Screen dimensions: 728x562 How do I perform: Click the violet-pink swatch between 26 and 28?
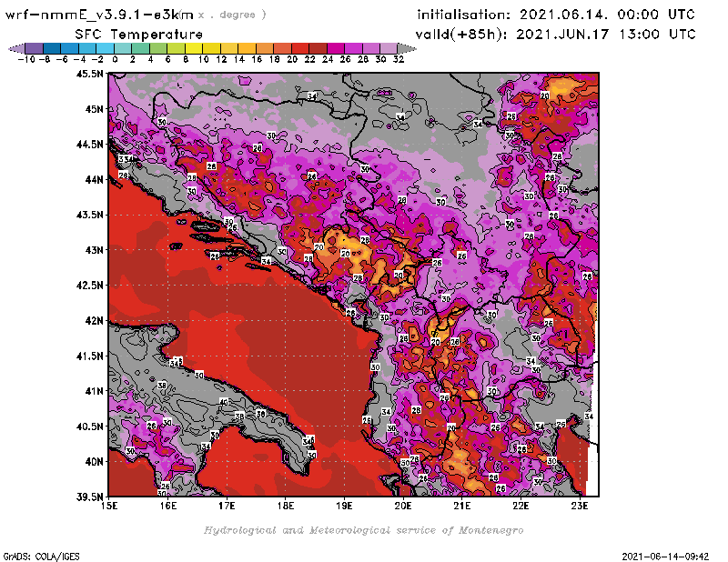[x=353, y=48]
